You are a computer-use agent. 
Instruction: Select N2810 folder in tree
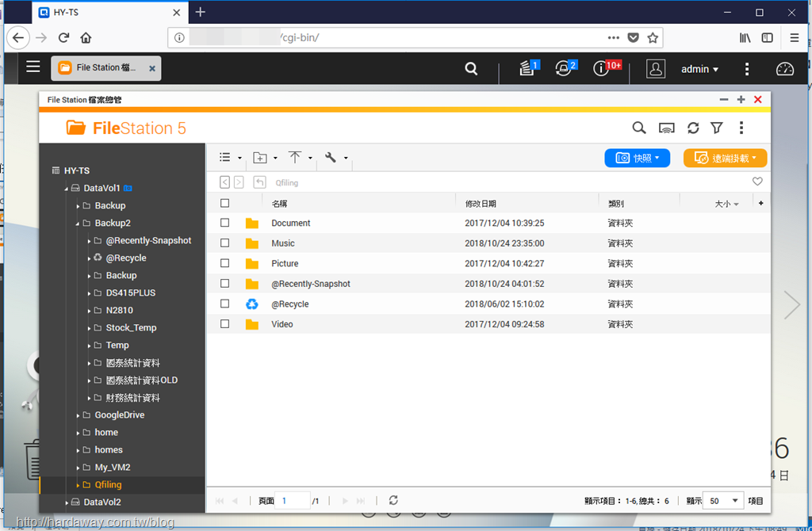tap(119, 310)
